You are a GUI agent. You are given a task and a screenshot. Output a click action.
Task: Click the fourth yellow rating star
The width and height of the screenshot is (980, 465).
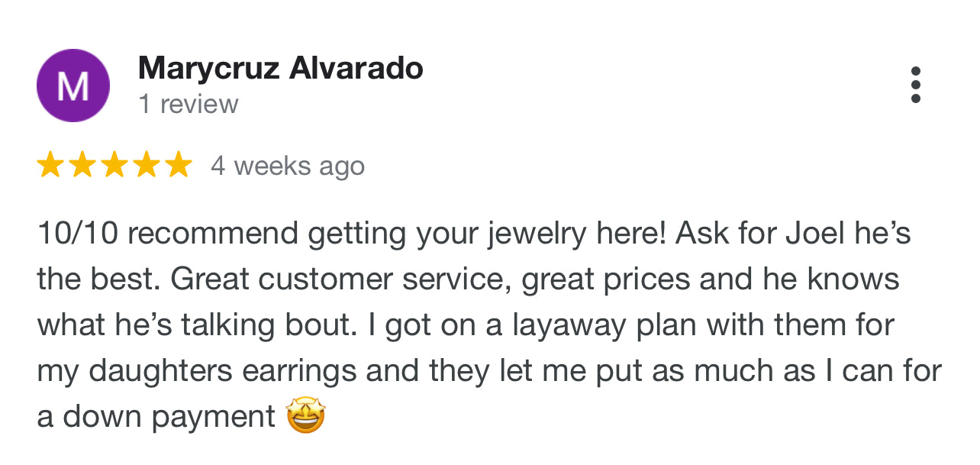147,165
